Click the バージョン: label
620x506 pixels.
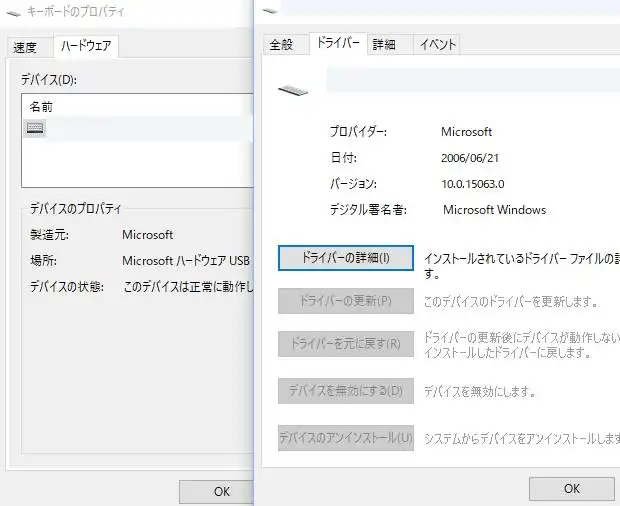[353, 184]
